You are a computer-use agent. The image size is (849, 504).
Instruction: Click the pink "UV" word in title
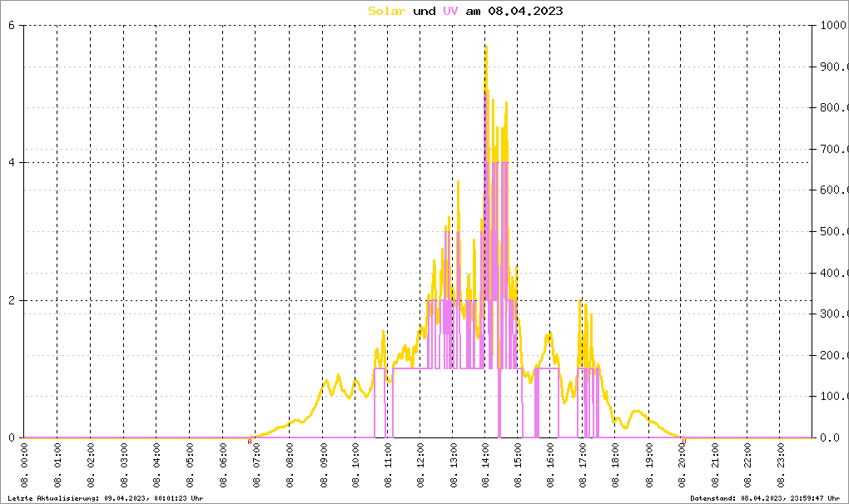450,11
